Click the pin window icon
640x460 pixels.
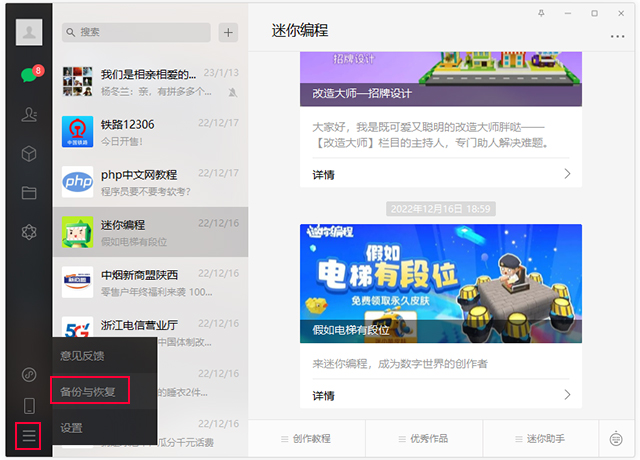541,13
